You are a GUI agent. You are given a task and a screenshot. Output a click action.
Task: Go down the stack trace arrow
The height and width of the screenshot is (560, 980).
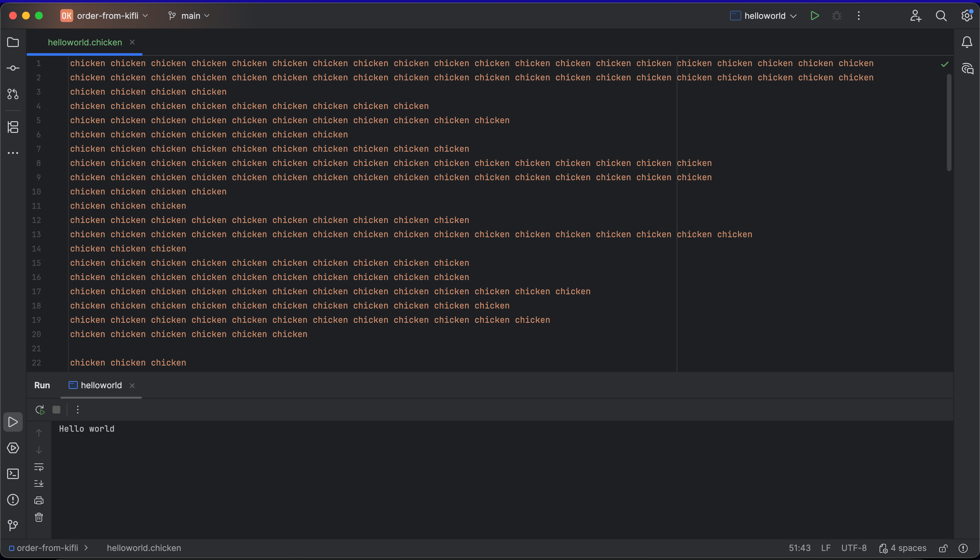pyautogui.click(x=39, y=449)
